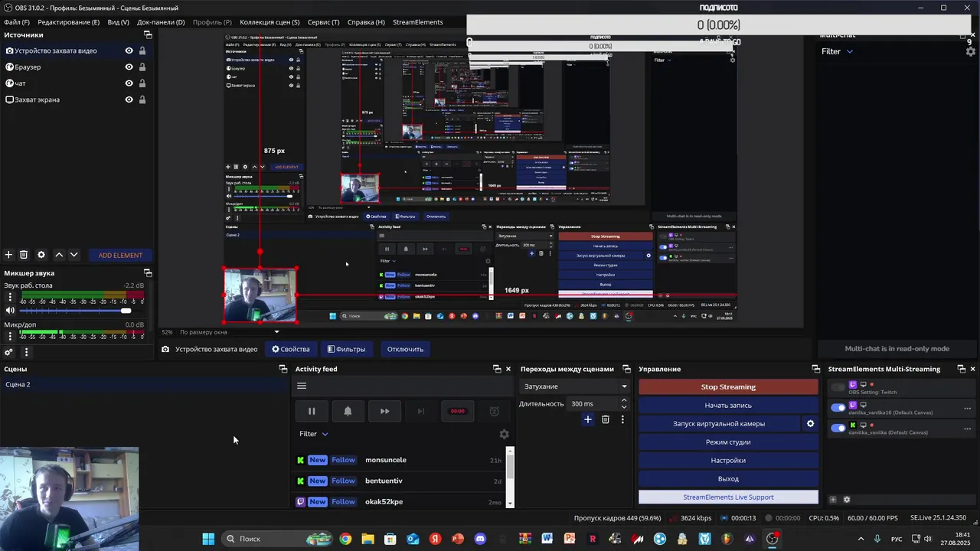This screenshot has width=980, height=551.
Task: Hide Захват экрана source eye
Action: [129, 99]
